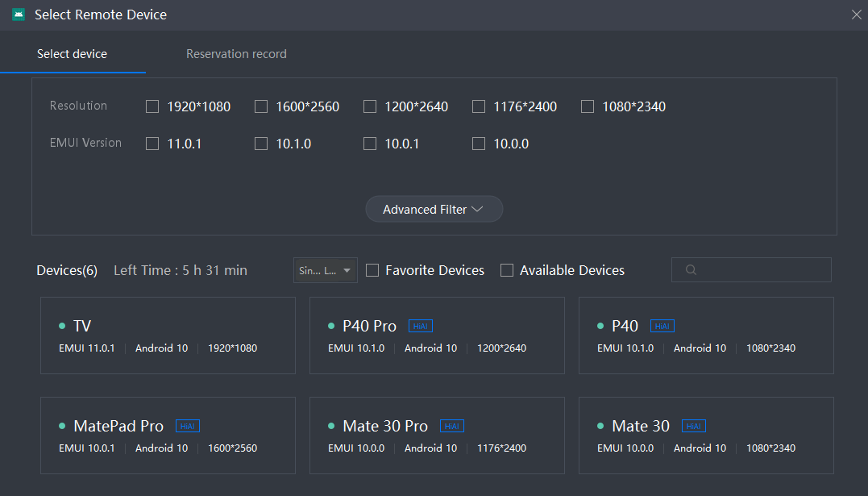Click 1600*2560 text on MatePad Pro card
This screenshot has height=496, width=868.
pyautogui.click(x=232, y=448)
